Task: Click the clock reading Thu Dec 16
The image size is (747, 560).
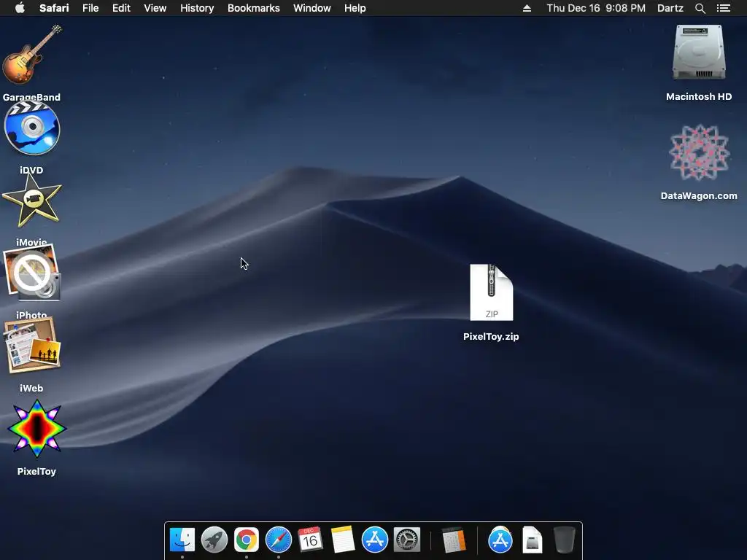Action: coord(596,8)
